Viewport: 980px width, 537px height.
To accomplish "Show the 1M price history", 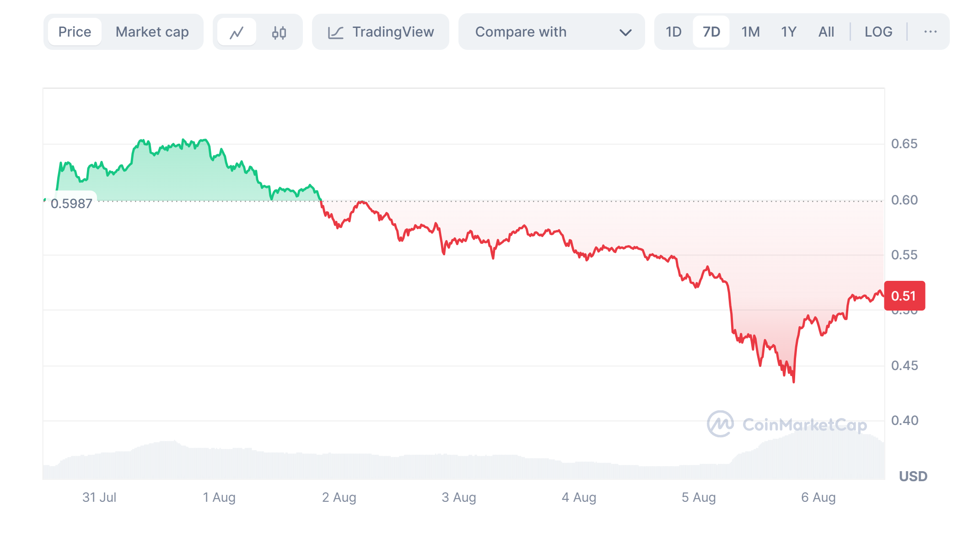I will (750, 32).
